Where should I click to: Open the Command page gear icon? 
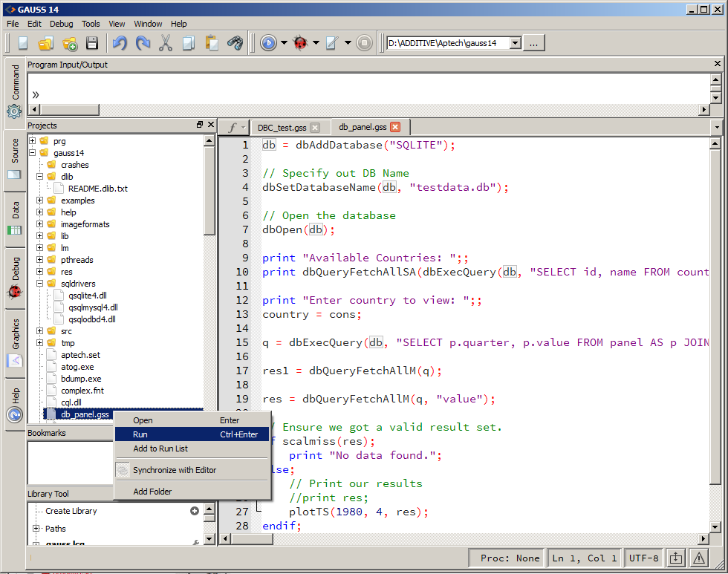pyautogui.click(x=14, y=111)
